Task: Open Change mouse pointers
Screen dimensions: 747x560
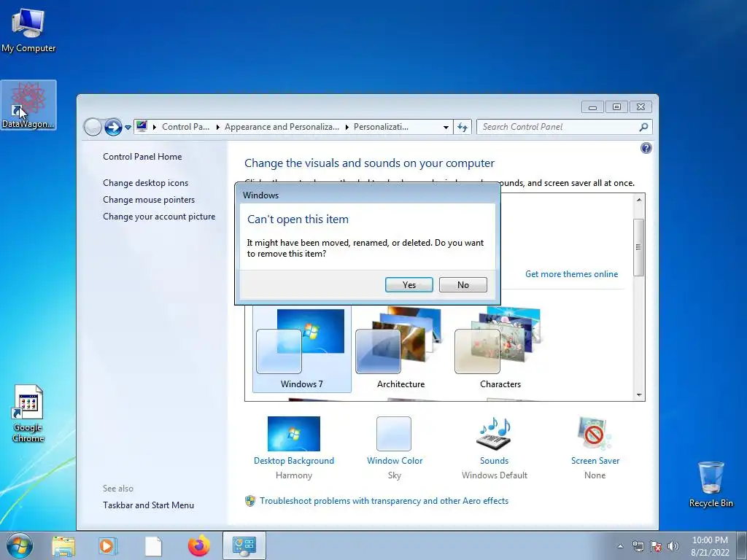Action: click(149, 200)
